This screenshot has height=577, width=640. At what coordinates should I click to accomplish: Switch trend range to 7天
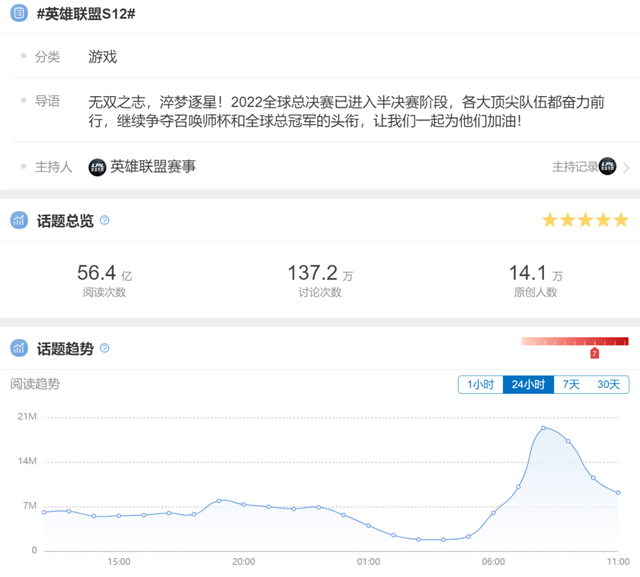(571, 384)
